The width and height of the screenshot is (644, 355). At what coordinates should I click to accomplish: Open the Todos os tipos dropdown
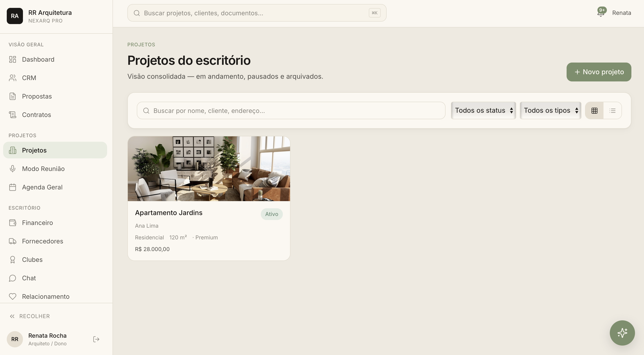550,110
